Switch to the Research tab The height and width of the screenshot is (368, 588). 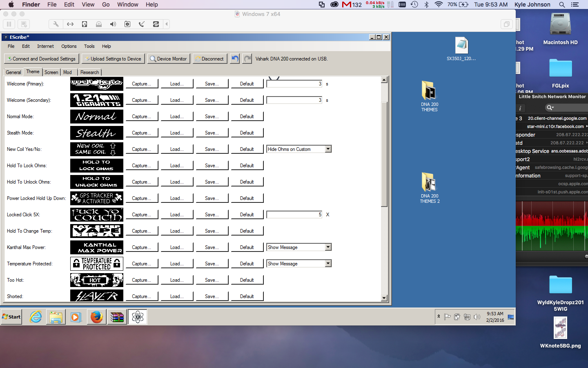point(89,72)
